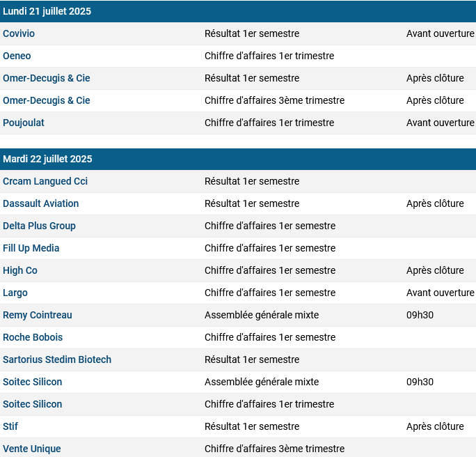476x457 pixels.
Task: Click Poujoulat's Avant ouverture cell
Action: (x=441, y=123)
